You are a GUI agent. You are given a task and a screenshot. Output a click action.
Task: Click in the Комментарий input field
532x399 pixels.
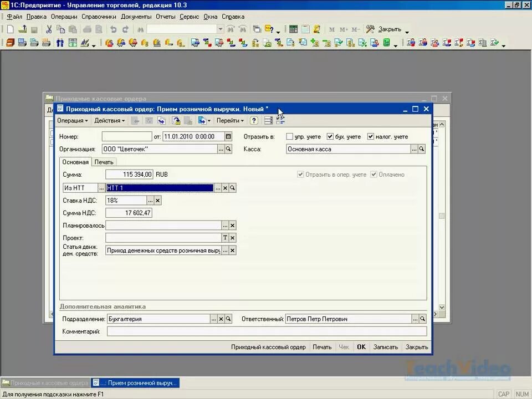[x=267, y=331]
